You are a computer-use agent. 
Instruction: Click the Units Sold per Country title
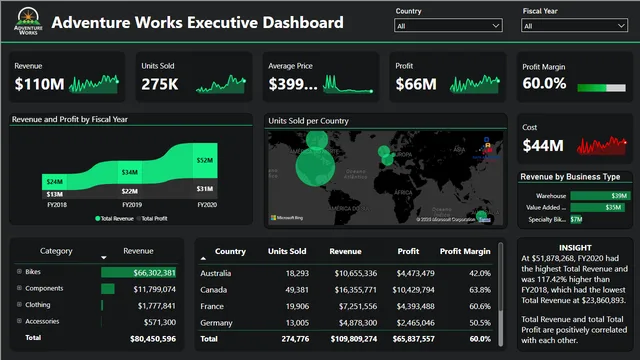coord(308,121)
